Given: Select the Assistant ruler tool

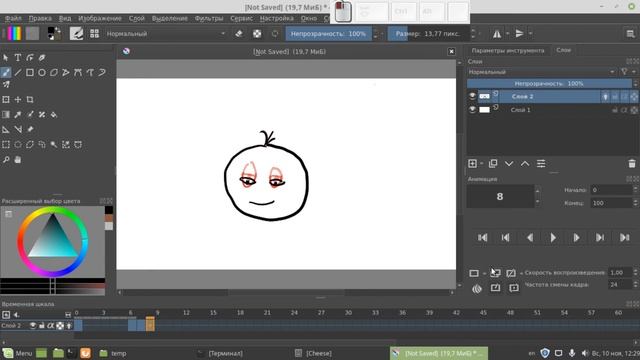Looking at the screenshot, I should (6, 129).
